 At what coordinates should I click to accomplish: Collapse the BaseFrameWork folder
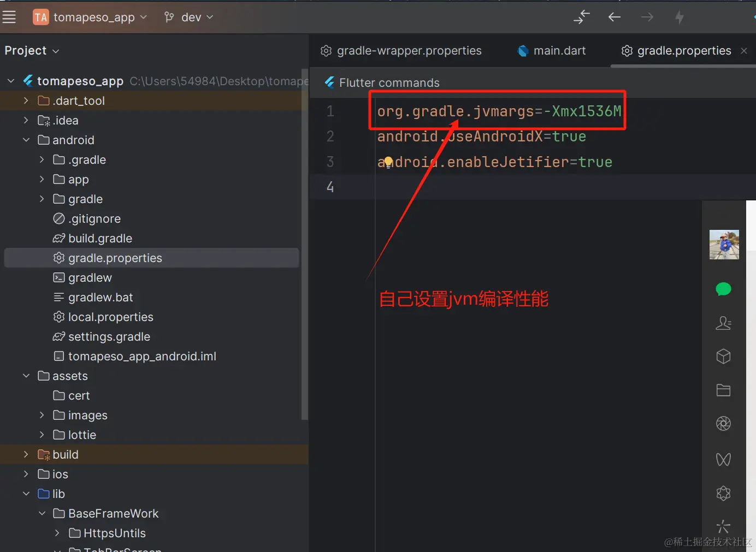42,513
